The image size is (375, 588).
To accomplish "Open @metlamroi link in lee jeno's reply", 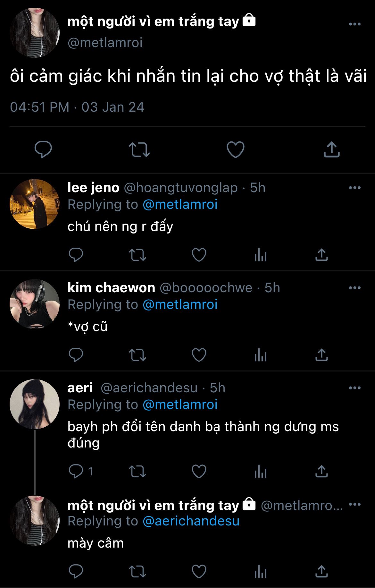I will (180, 204).
